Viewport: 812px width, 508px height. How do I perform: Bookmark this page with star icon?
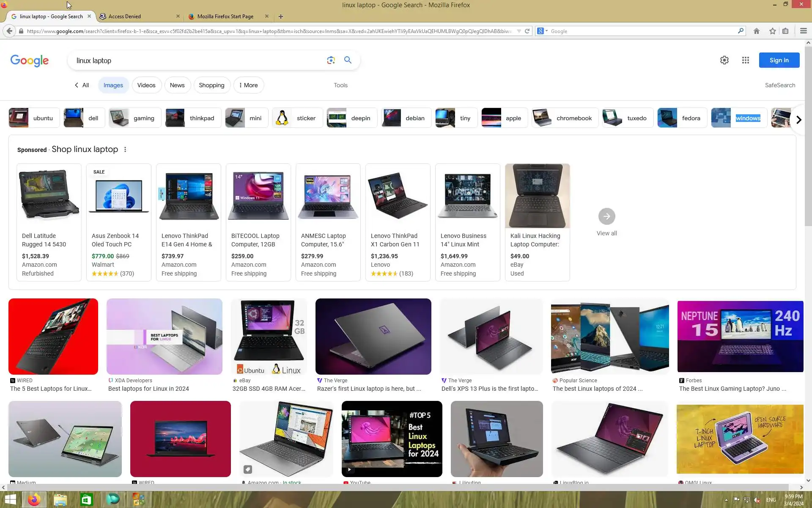(x=772, y=31)
